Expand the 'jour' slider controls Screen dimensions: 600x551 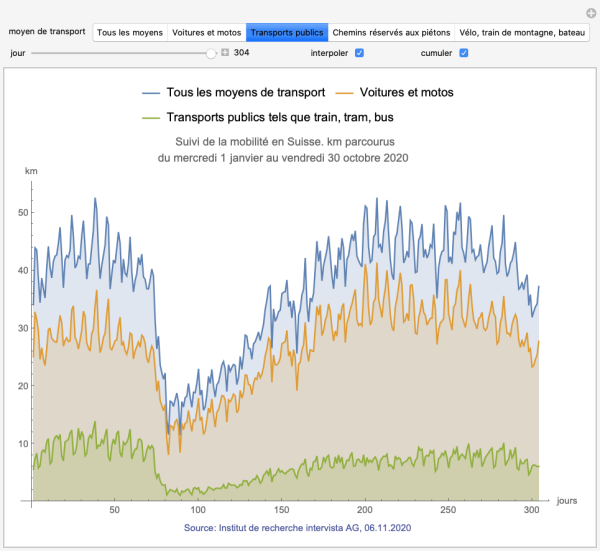click(225, 52)
